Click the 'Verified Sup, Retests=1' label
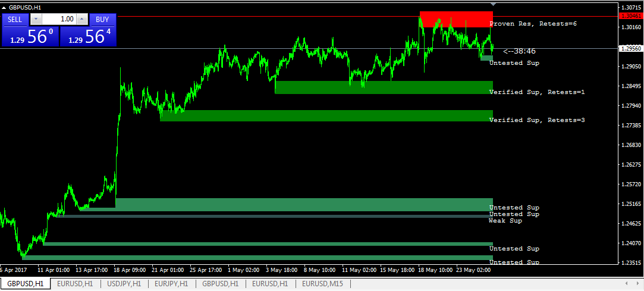644x291 pixels. click(537, 92)
